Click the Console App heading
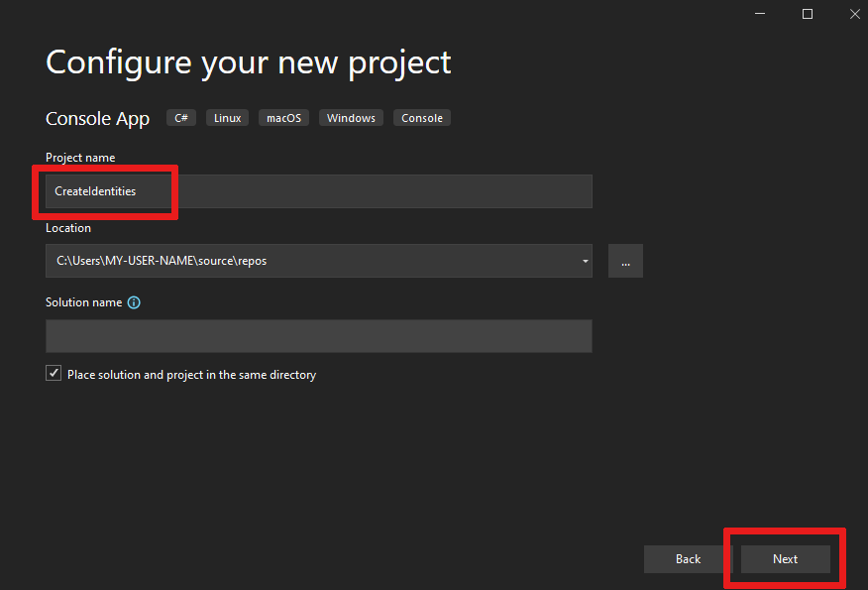The height and width of the screenshot is (590, 868). (x=97, y=119)
